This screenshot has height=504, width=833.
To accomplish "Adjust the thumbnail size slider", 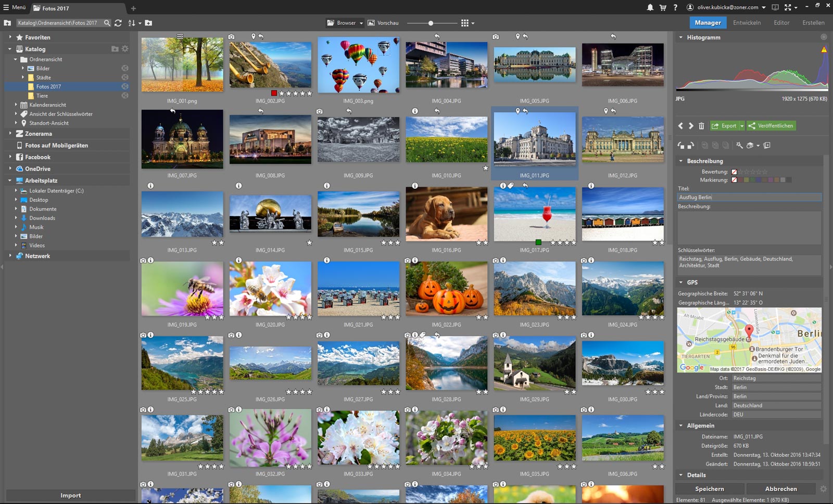I will tap(431, 23).
